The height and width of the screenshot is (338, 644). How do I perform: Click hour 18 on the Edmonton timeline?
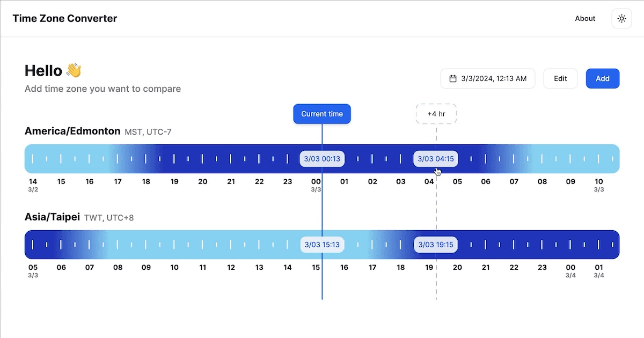(x=145, y=182)
